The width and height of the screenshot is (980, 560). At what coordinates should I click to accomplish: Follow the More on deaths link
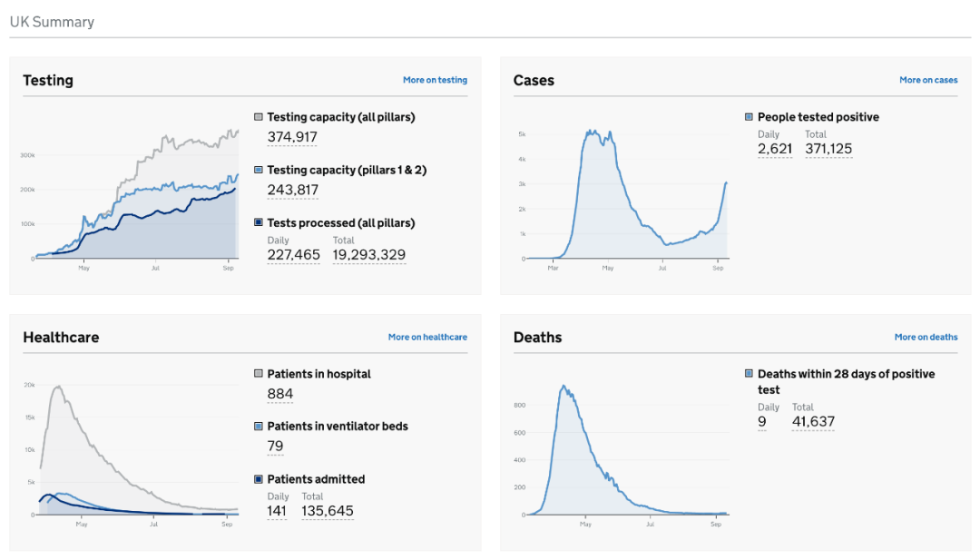[926, 337]
